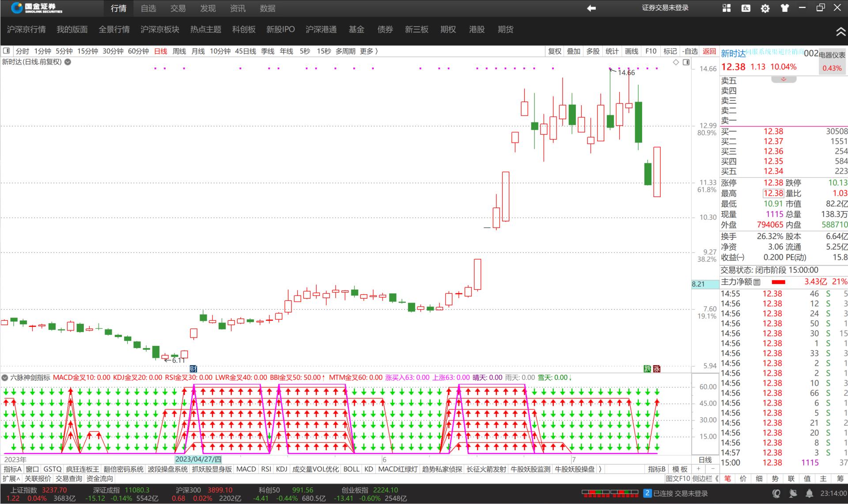Click the blue number 2 connection badge
The height and width of the screenshot is (504, 848).
647,493
